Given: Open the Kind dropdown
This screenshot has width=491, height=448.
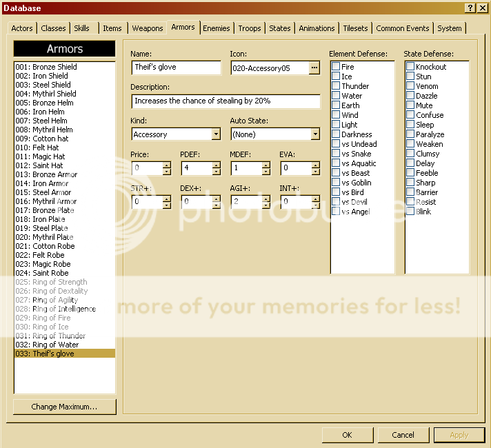Looking at the screenshot, I should 216,134.
